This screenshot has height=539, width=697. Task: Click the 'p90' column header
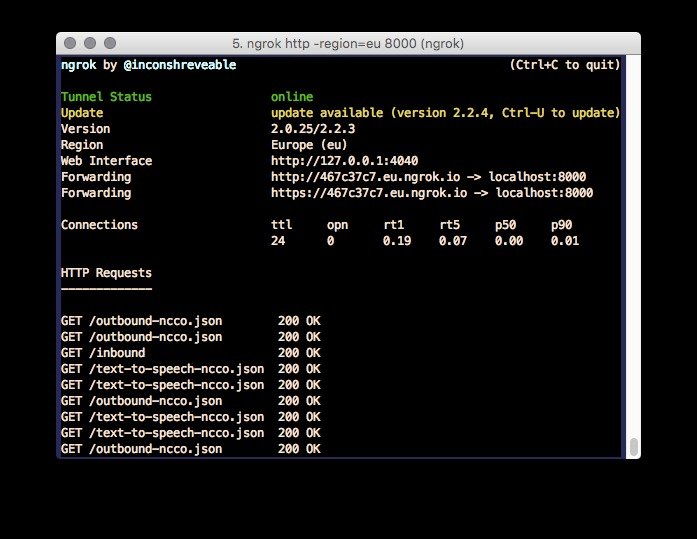point(561,225)
